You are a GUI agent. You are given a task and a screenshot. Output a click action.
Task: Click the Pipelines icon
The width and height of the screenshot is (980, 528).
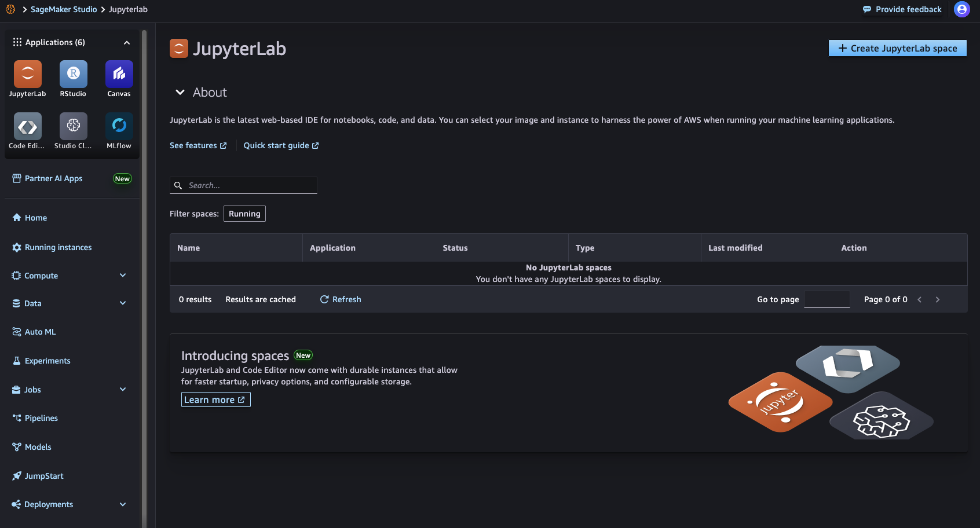[x=17, y=418]
